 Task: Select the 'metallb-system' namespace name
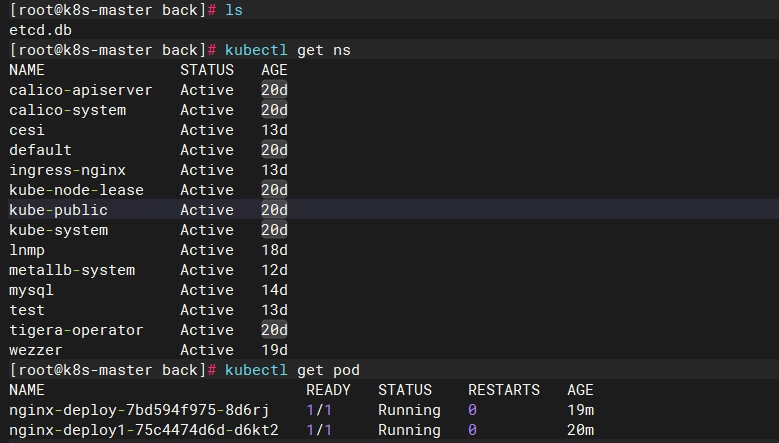[x=72, y=270]
